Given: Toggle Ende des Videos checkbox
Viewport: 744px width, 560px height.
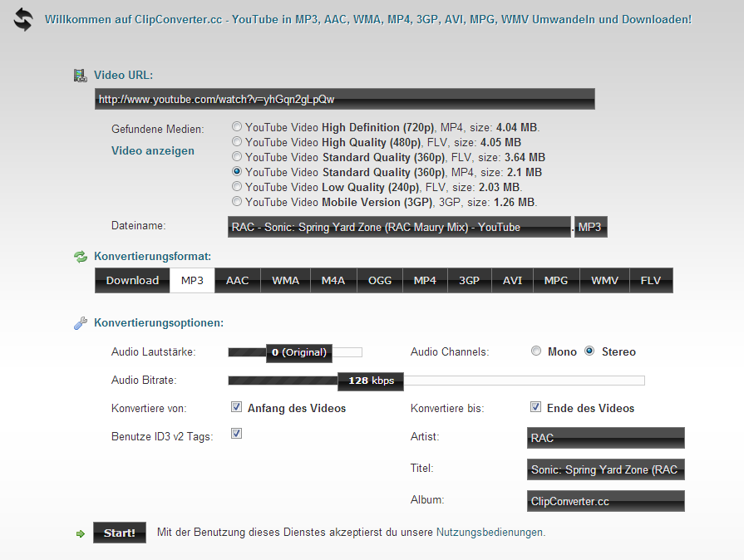Looking at the screenshot, I should [x=536, y=408].
